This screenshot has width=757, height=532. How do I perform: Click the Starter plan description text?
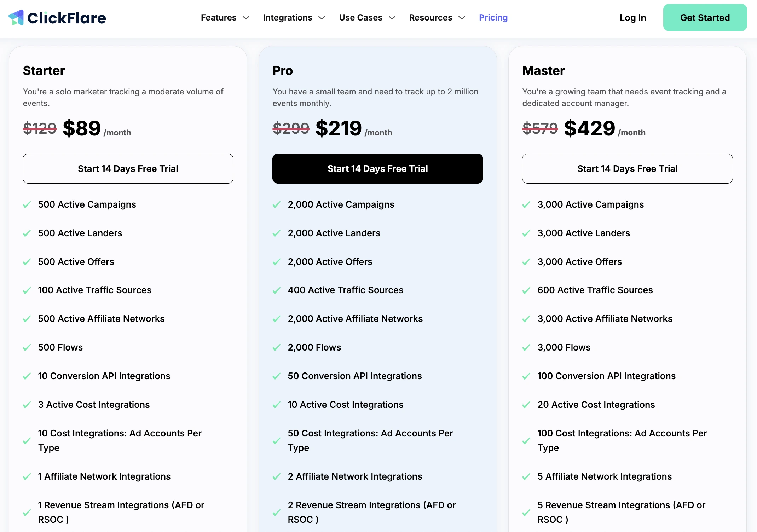click(x=123, y=97)
